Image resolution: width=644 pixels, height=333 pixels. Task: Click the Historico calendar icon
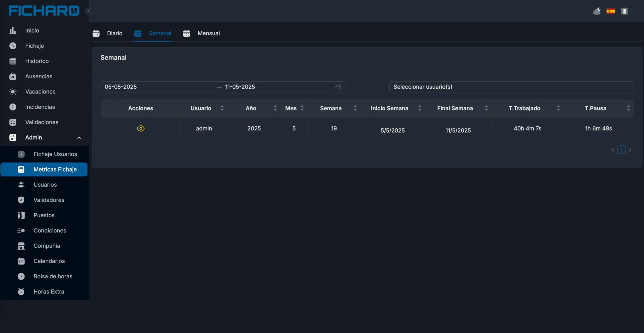pyautogui.click(x=13, y=61)
